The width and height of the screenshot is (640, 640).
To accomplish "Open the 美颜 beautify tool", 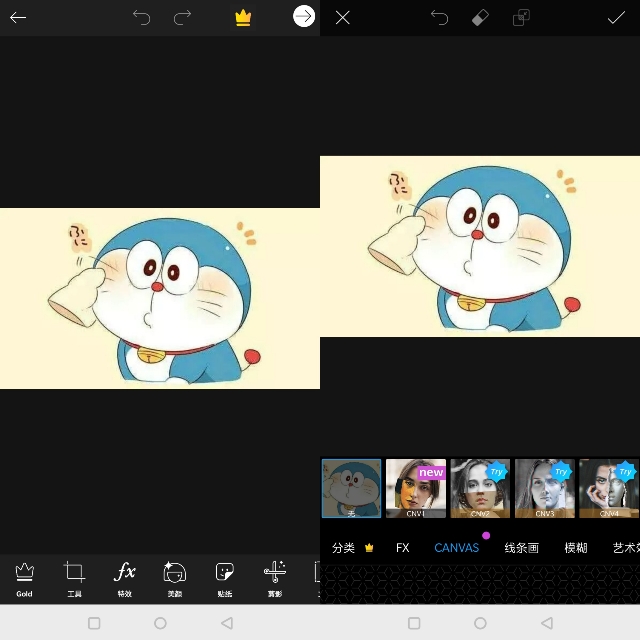I will click(175, 579).
